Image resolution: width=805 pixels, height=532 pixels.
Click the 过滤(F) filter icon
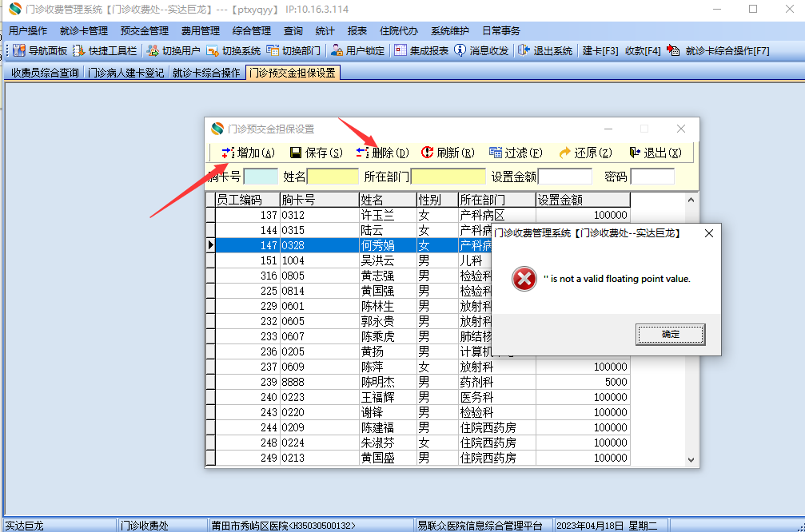496,153
